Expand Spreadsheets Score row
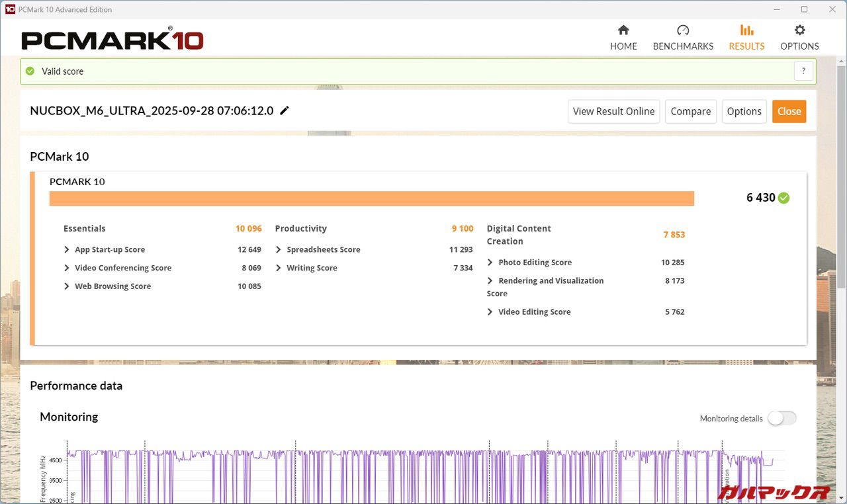This screenshot has height=504, width=847. pos(279,249)
